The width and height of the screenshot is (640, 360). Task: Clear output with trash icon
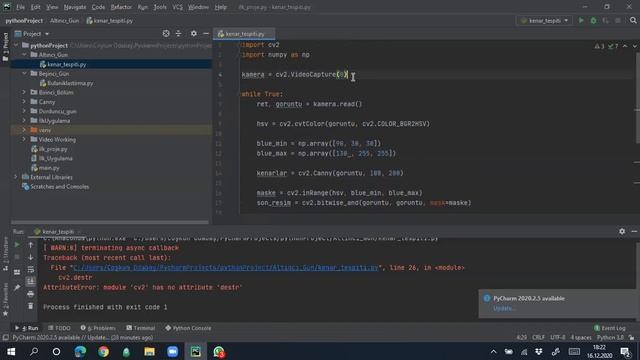[x=31, y=306]
